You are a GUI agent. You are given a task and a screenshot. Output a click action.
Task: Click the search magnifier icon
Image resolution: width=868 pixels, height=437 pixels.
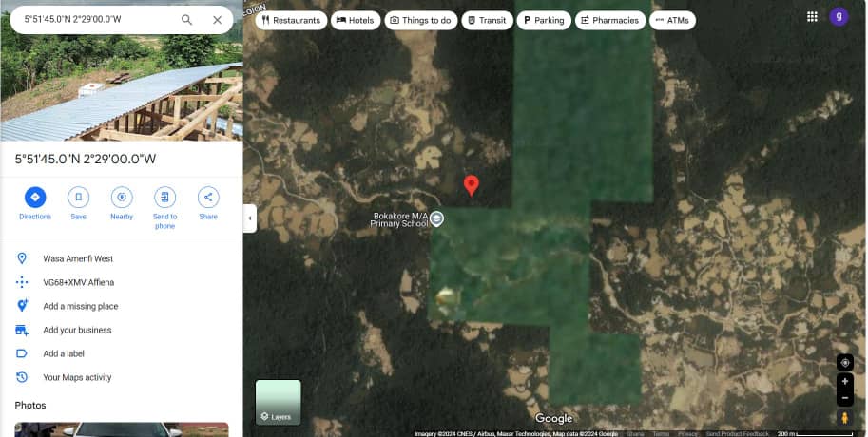pyautogui.click(x=186, y=20)
